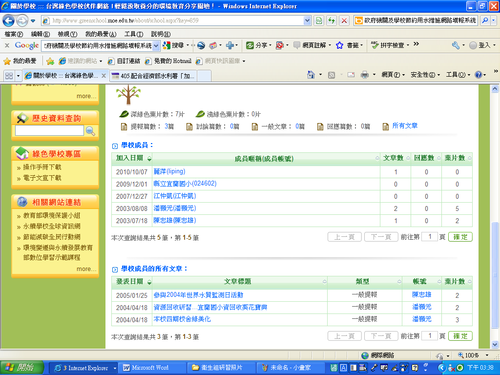Viewport: 500px width, 375px height.
Task: Click the 所有文章 document icon link
Action: tap(386, 127)
